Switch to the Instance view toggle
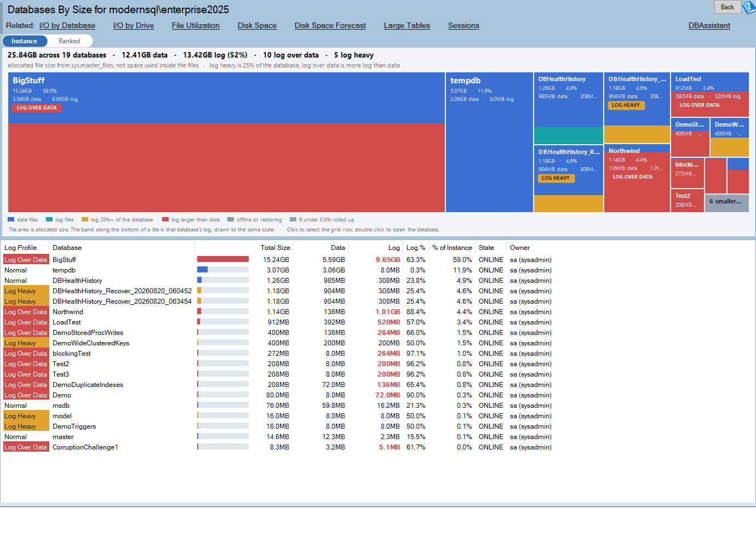Screen dimensions: 756x535 pyautogui.click(x=24, y=41)
